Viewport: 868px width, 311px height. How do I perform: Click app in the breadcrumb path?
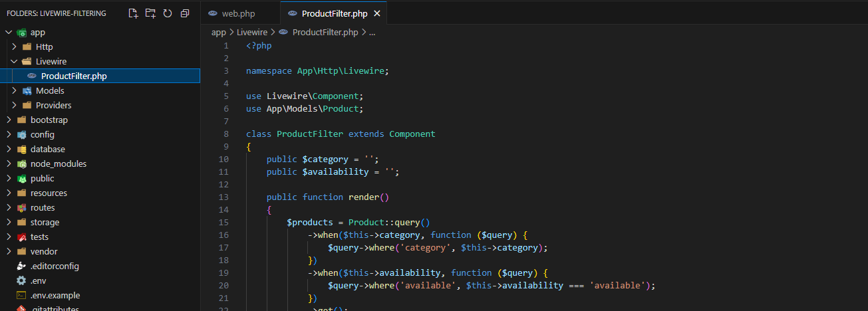coord(218,32)
